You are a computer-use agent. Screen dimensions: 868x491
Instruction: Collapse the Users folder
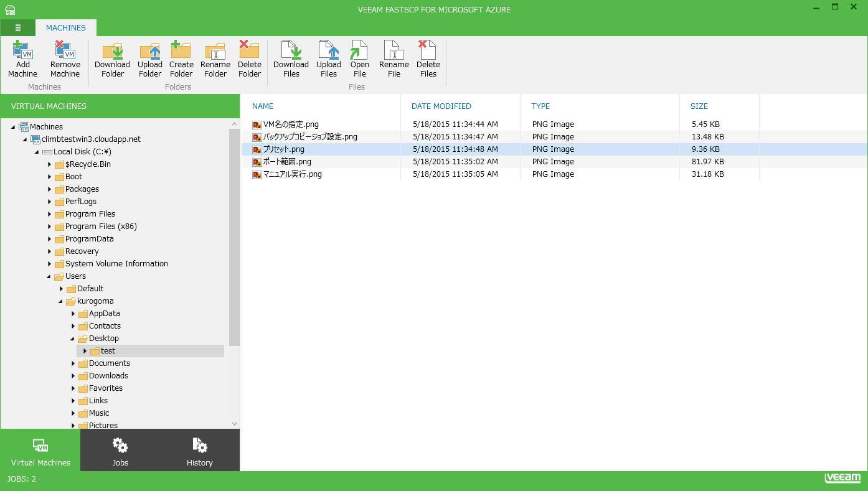[x=49, y=276]
